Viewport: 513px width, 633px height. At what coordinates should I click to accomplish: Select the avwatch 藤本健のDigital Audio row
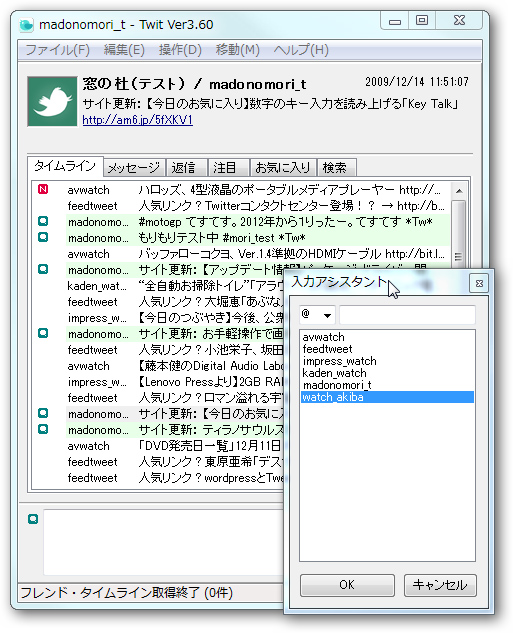159,366
